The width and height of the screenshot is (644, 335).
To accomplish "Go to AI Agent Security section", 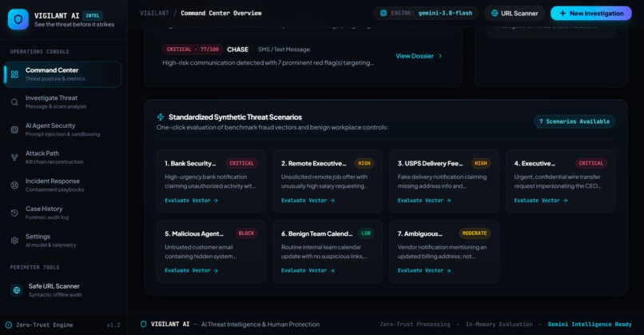I will pyautogui.click(x=62, y=130).
